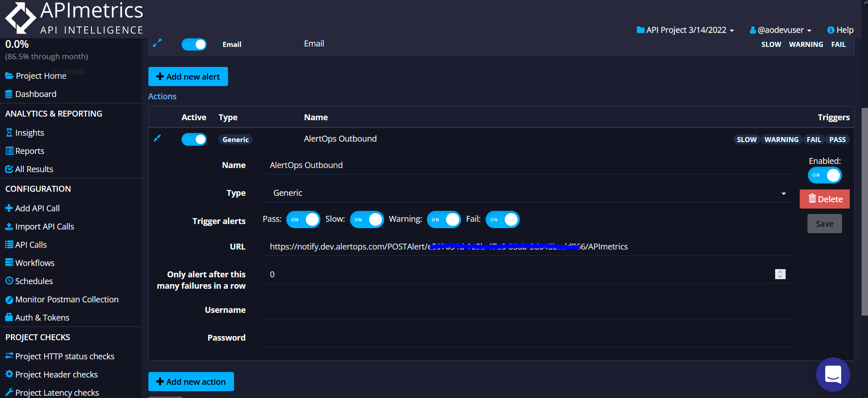Click the Add new action button

point(191,382)
